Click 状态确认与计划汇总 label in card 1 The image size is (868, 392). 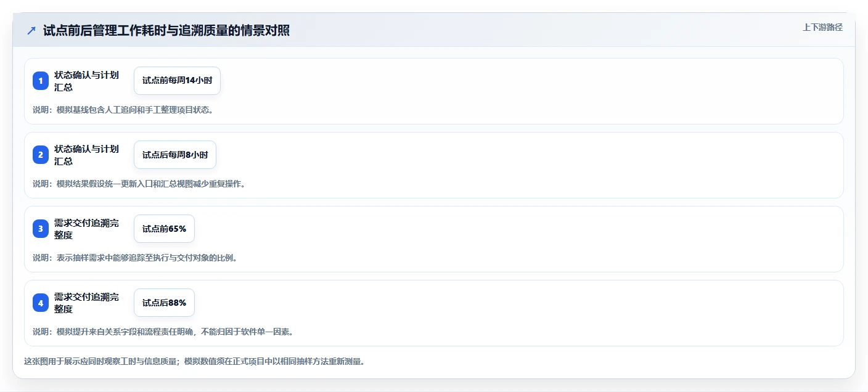click(x=87, y=81)
